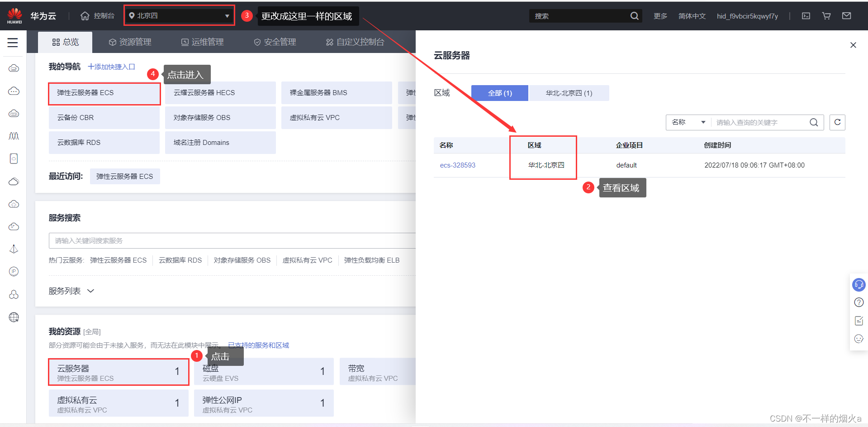This screenshot has width=868, height=427.
Task: Open the 更多 menu in the header
Action: pyautogui.click(x=660, y=16)
